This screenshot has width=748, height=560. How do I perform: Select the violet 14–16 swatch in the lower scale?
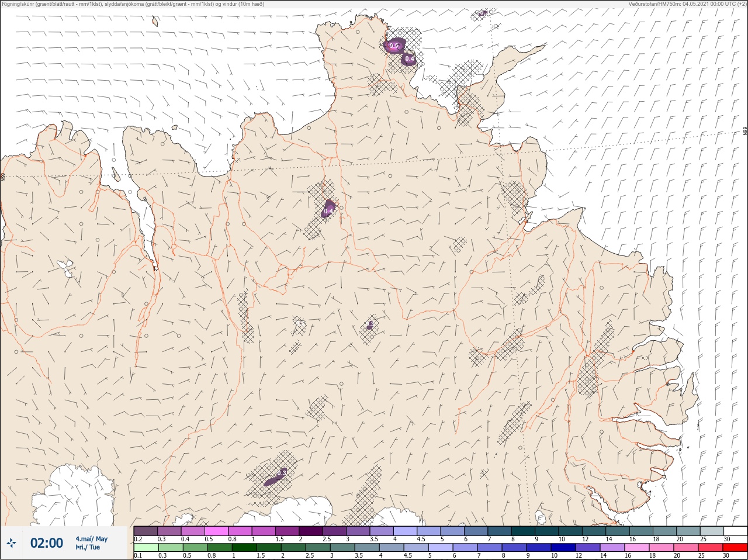(x=612, y=548)
